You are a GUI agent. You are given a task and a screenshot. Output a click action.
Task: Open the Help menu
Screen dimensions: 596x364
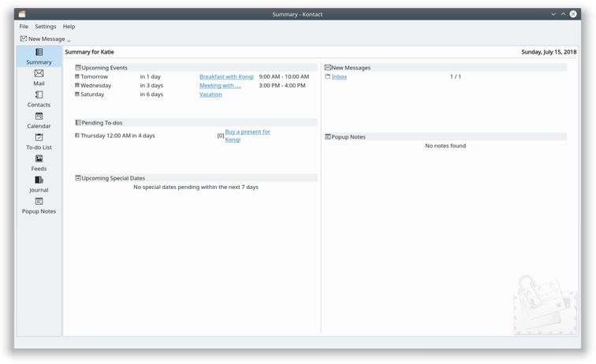click(69, 27)
